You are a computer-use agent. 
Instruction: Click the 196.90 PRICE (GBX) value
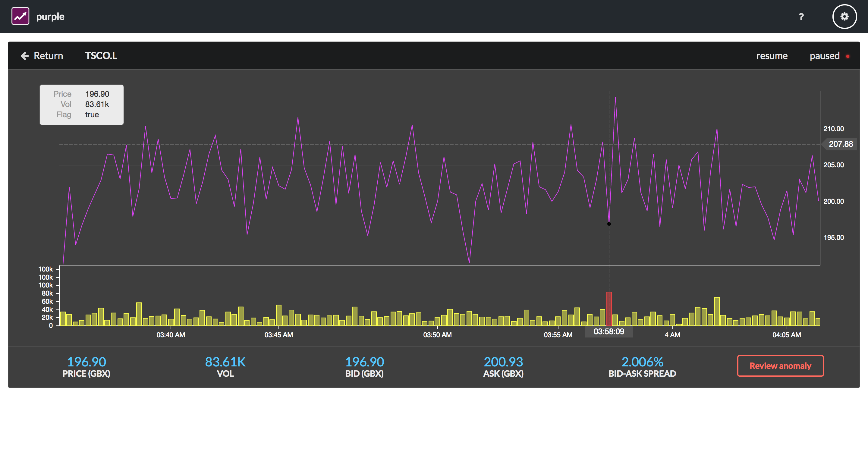[x=86, y=362]
